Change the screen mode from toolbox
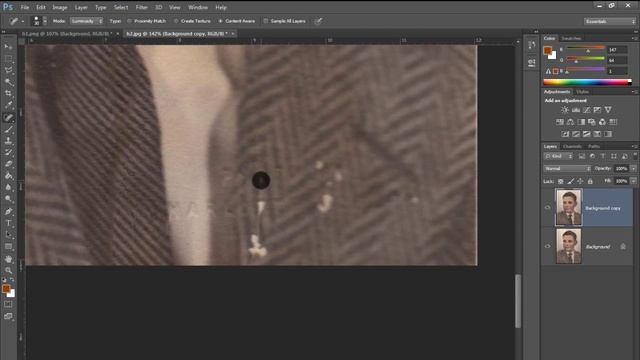This screenshot has width=640, height=360. coord(8,316)
